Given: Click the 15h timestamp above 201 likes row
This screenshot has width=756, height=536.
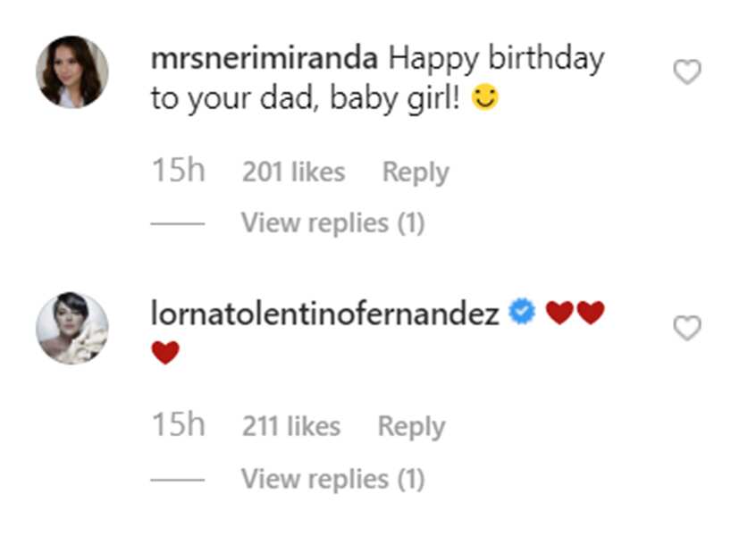Looking at the screenshot, I should [179, 170].
